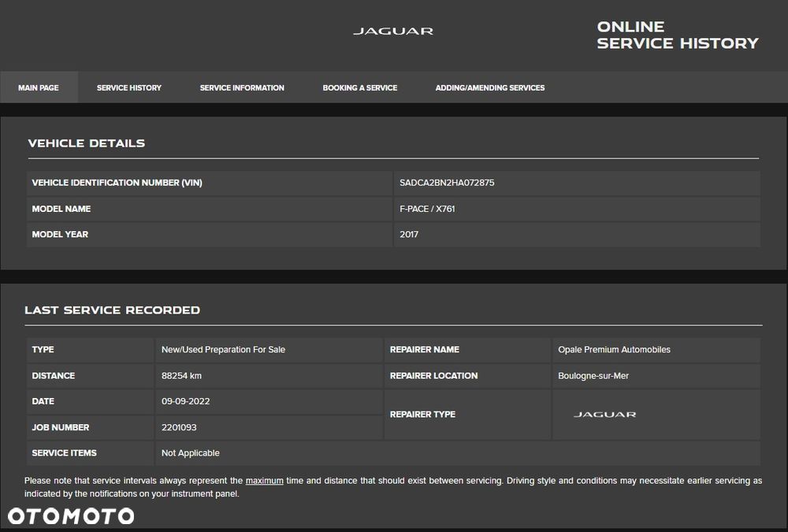Click repairer name Opale Premium Automobiles

614,349
